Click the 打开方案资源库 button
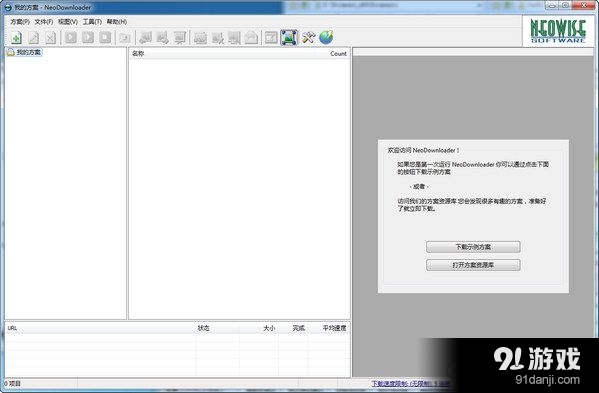599x393 pixels. 473,265
